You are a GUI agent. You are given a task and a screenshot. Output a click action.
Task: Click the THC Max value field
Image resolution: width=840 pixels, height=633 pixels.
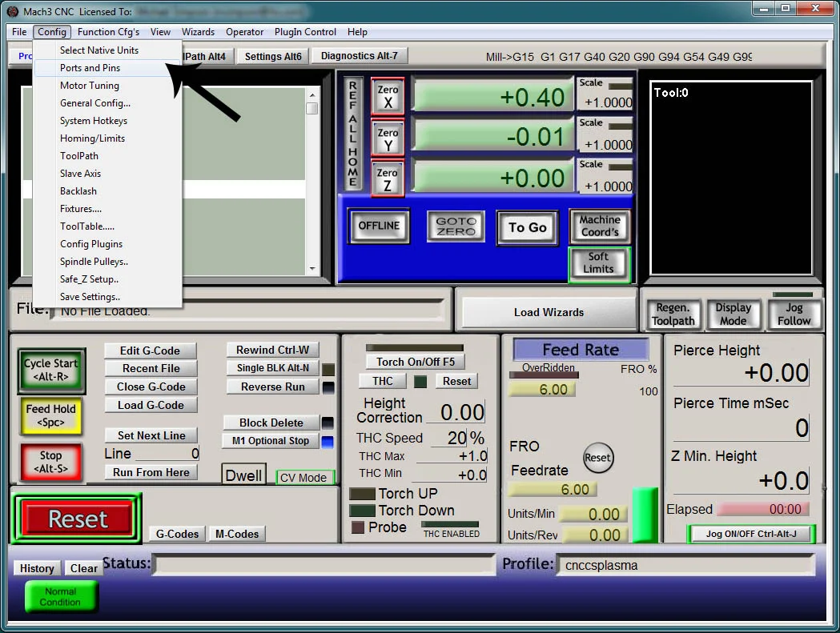(452, 455)
